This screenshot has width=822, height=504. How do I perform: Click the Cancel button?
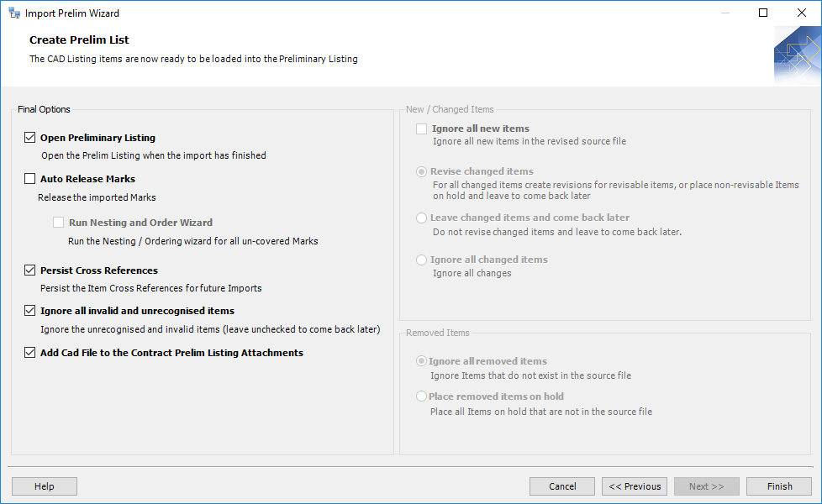coord(562,486)
